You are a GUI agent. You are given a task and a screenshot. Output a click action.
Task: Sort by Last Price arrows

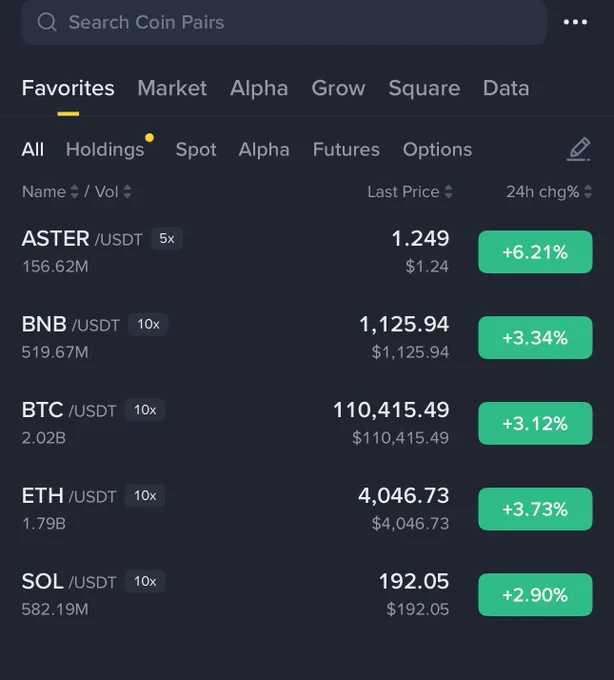tap(448, 192)
